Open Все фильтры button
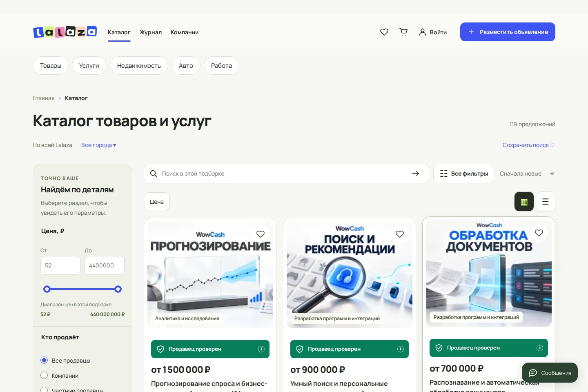588x392 pixels. pos(463,174)
